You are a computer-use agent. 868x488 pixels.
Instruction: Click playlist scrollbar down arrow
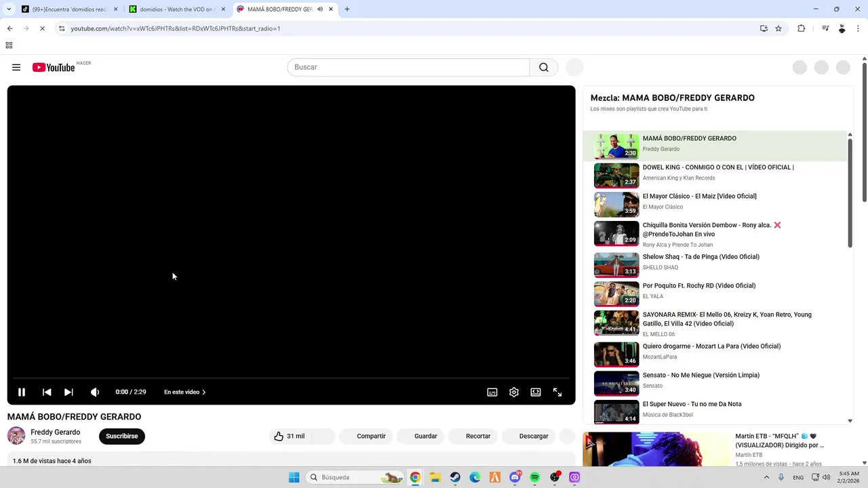coord(850,421)
